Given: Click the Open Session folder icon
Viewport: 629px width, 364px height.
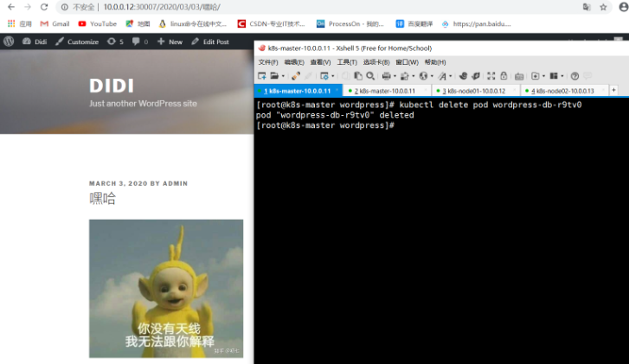Looking at the screenshot, I should (274, 76).
